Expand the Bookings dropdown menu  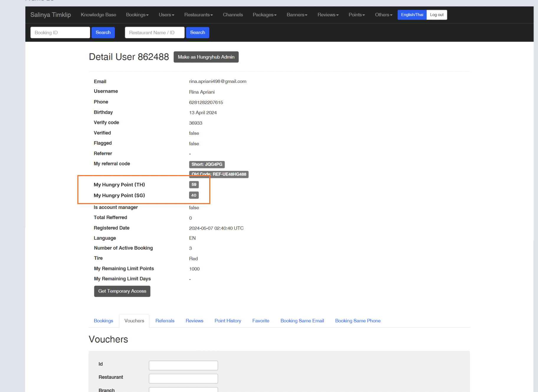coord(137,15)
